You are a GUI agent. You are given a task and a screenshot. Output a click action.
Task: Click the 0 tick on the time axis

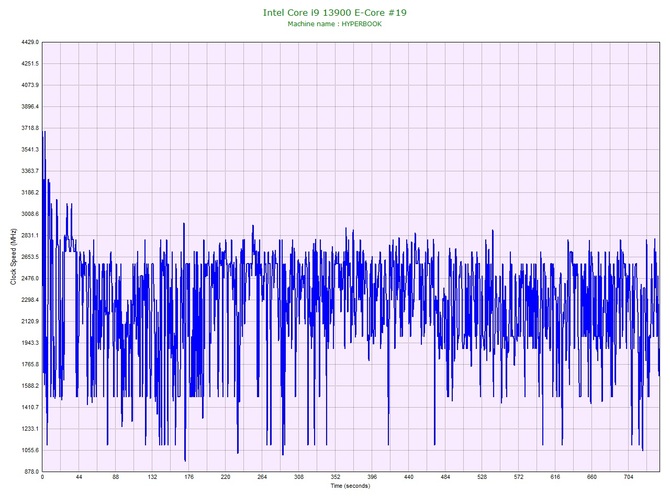[42, 477]
